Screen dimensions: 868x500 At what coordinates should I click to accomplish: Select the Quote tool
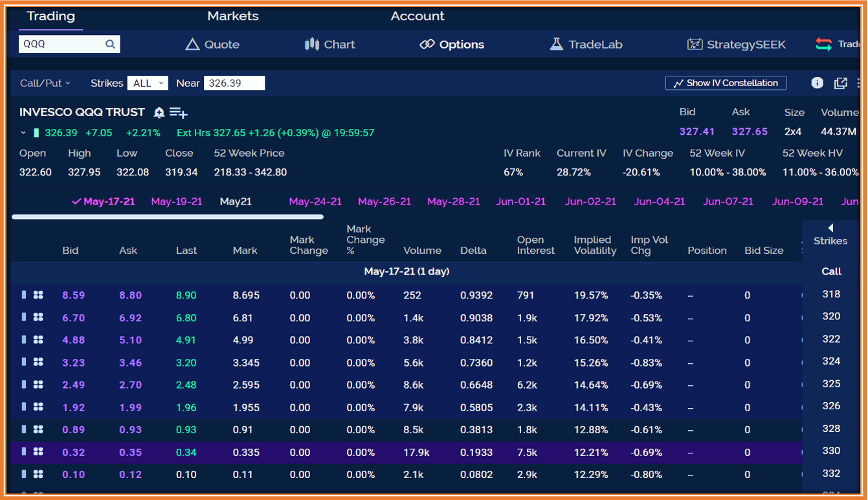point(212,44)
